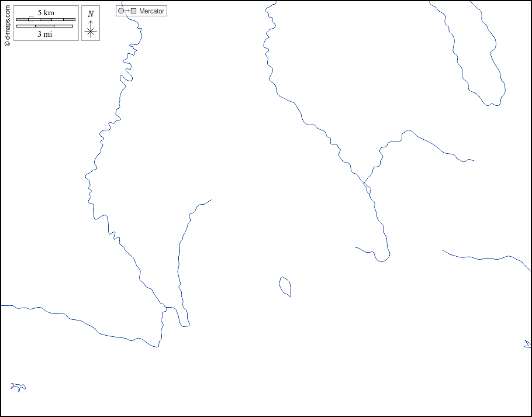Click the arrow between circle and square

coord(127,11)
